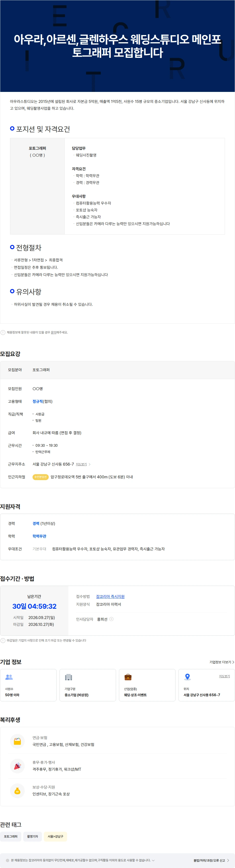This screenshot has width=235, height=868.
Task: Click the 위치 map pin icon
Action: pyautogui.click(x=188, y=677)
